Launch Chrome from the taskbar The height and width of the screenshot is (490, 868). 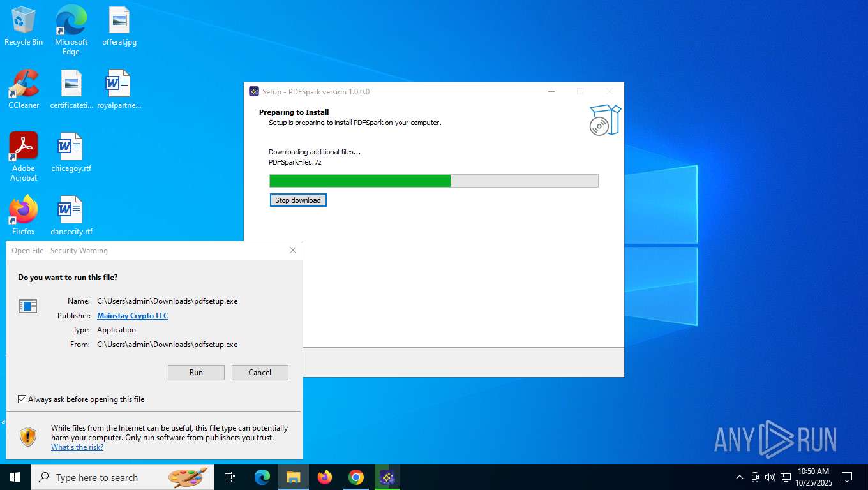coord(356,477)
